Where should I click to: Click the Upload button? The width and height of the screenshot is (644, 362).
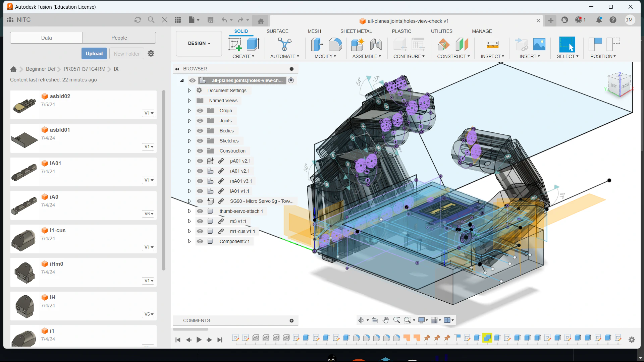94,54
